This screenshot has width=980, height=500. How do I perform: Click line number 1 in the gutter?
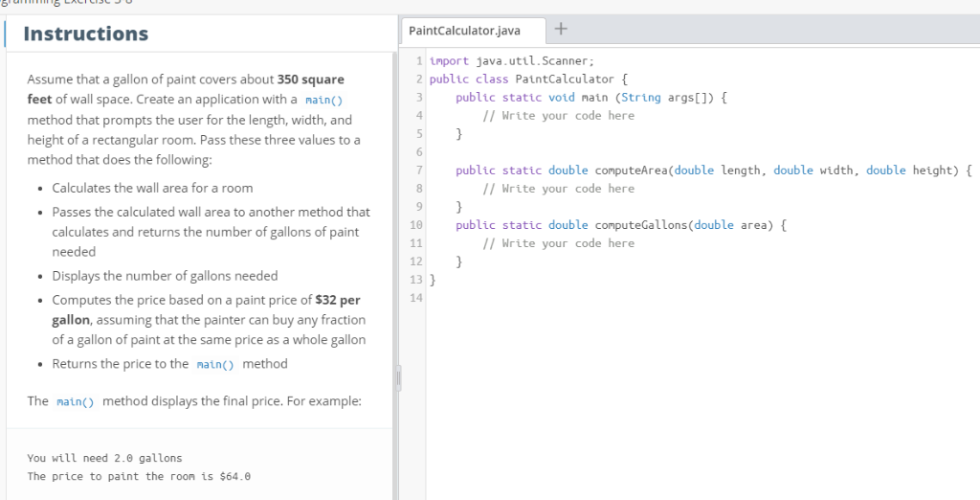coord(420,61)
